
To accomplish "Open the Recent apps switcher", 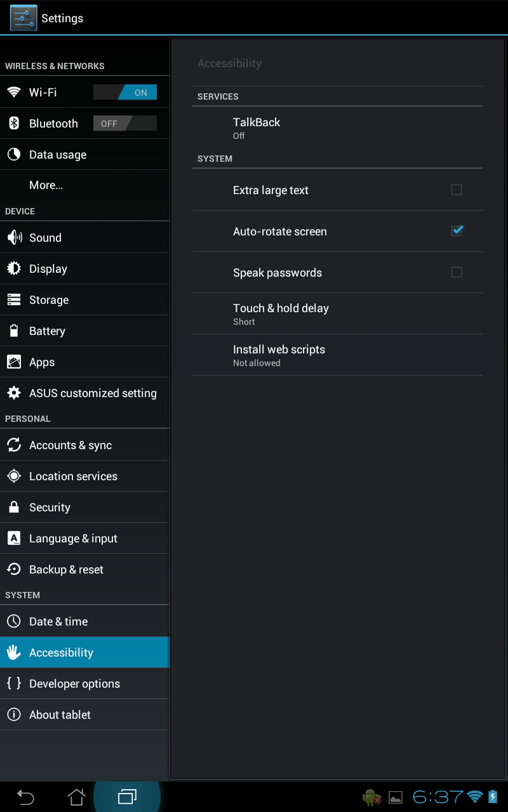I will [x=127, y=796].
